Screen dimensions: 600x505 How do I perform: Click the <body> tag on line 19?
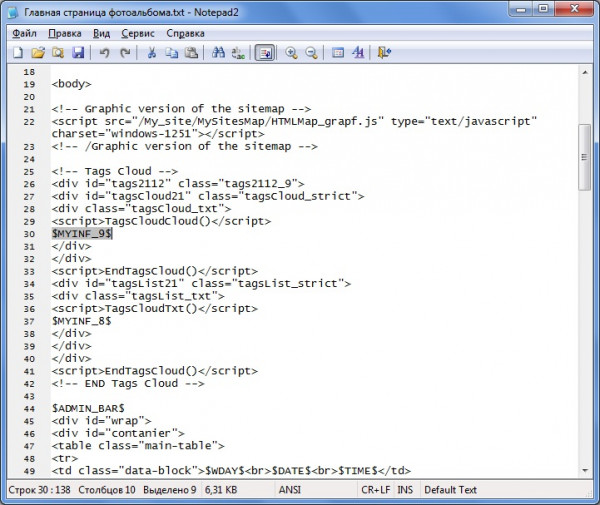coord(72,84)
